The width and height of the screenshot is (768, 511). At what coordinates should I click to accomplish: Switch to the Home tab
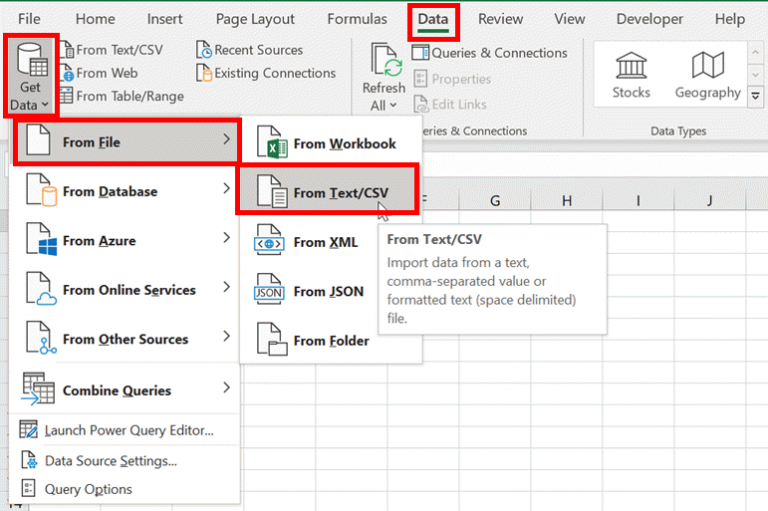pyautogui.click(x=96, y=19)
